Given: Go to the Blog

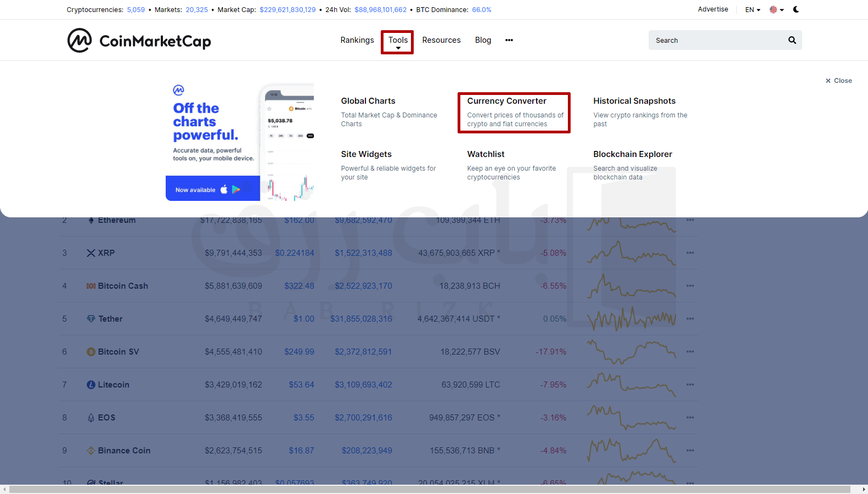Looking at the screenshot, I should (x=483, y=40).
